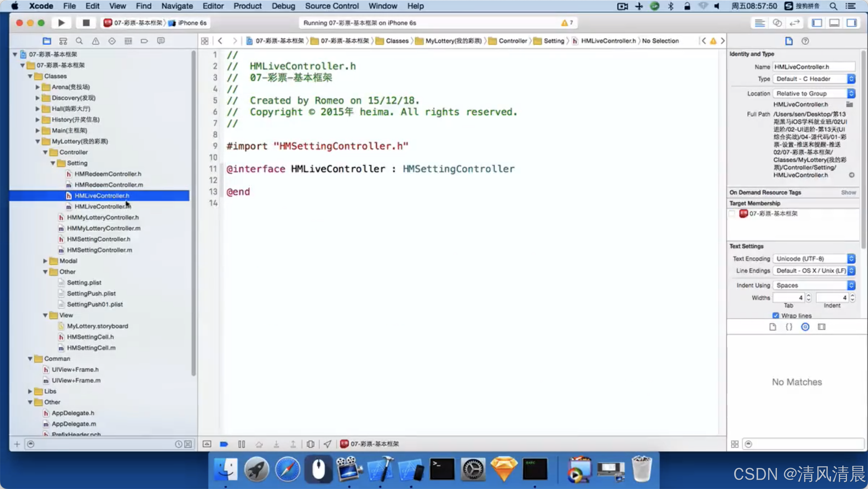Switch to the Version editor
Viewport: 868px width, 489px height.
pyautogui.click(x=794, y=23)
